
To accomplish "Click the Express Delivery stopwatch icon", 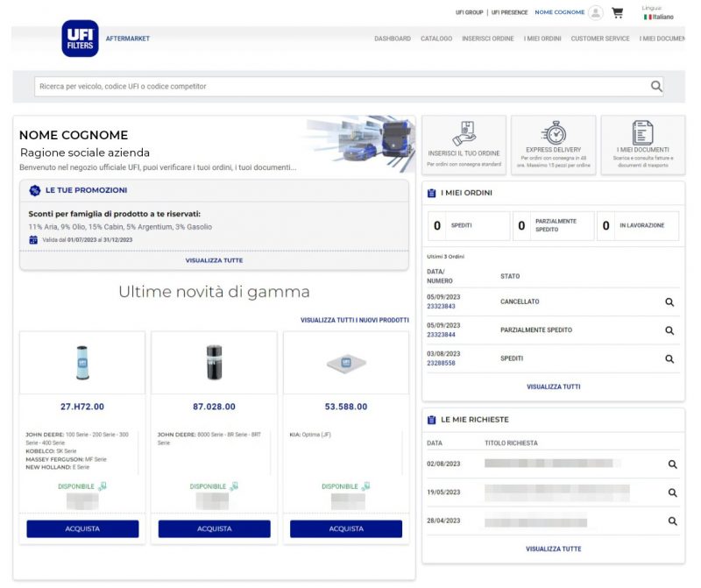I will pos(554,132).
